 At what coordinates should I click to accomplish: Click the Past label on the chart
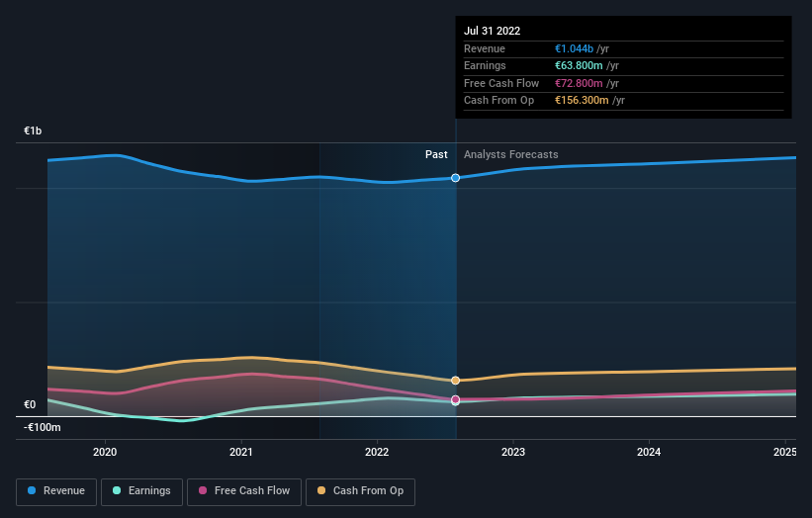(436, 154)
